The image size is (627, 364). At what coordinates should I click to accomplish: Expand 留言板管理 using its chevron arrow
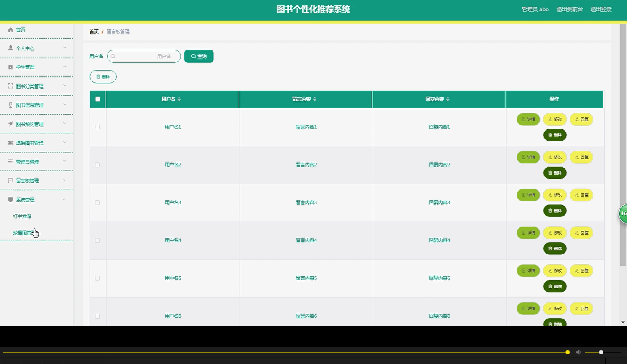(x=65, y=180)
